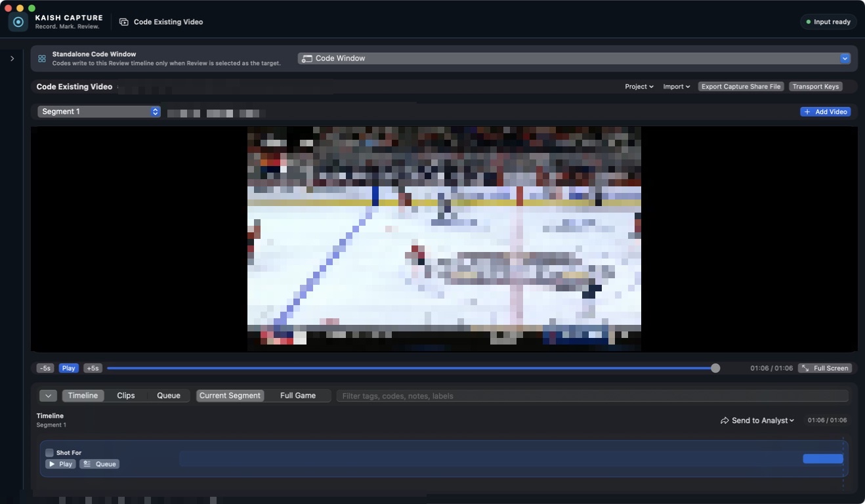Open the Segment 1 selector
Viewport: 865px width, 504px height.
point(99,112)
